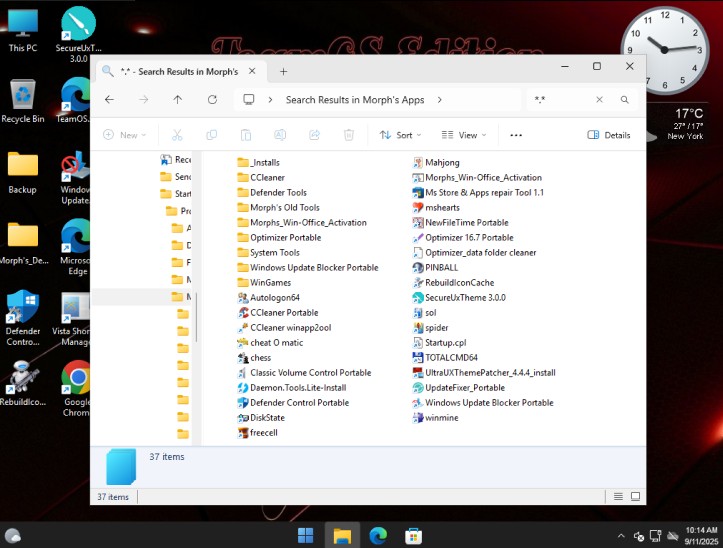Viewport: 723px width, 548px height.
Task: Open the Mahjong game file
Action: tap(436, 162)
